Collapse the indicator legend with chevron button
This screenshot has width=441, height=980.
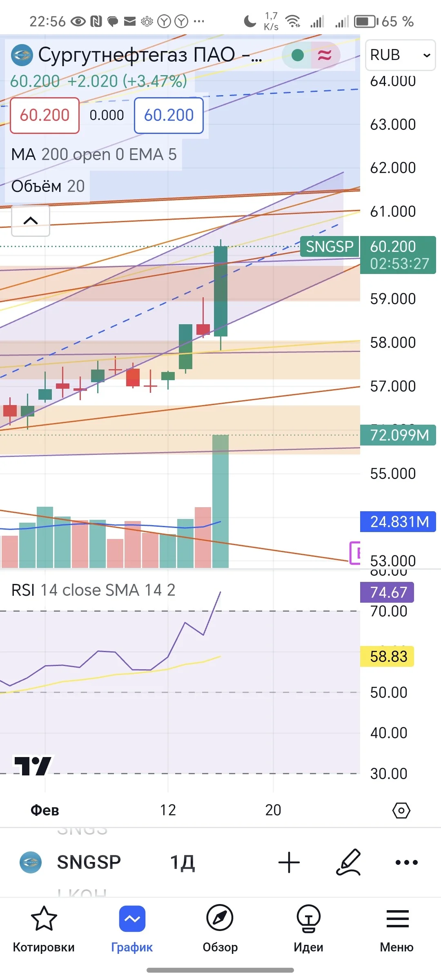31,221
